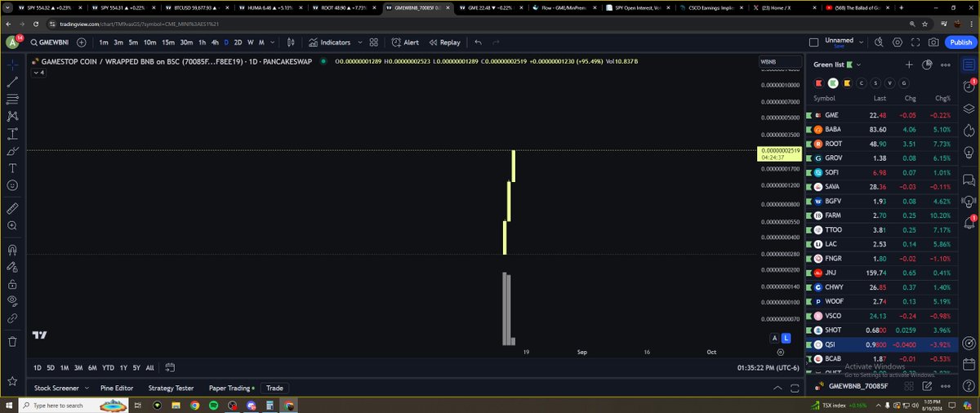The image size is (980, 413).
Task: Select the CHWY watchlist row
Action: (x=880, y=287)
